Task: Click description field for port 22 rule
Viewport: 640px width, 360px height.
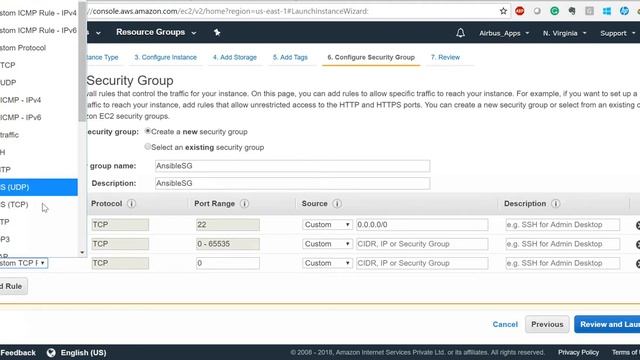Action: (562, 224)
